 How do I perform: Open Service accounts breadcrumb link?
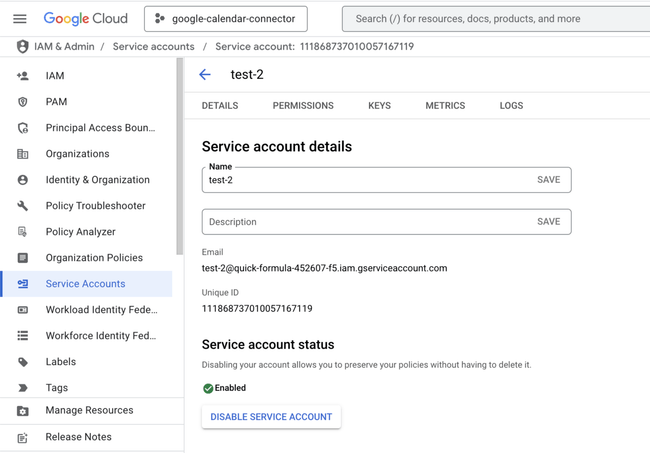[153, 47]
